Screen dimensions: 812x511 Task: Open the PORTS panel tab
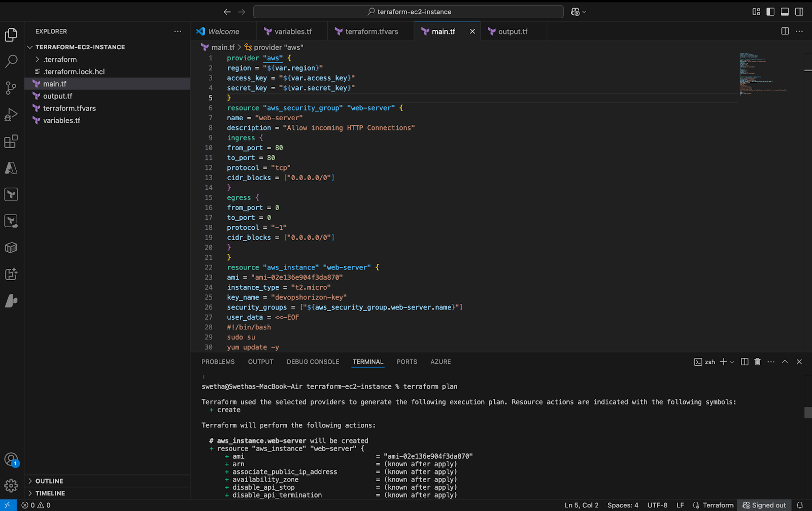407,362
